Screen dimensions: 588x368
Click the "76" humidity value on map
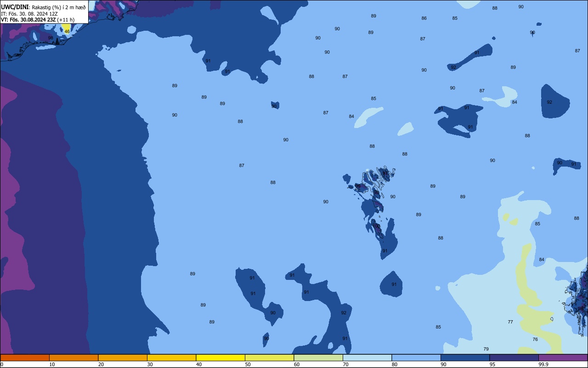[535, 340]
